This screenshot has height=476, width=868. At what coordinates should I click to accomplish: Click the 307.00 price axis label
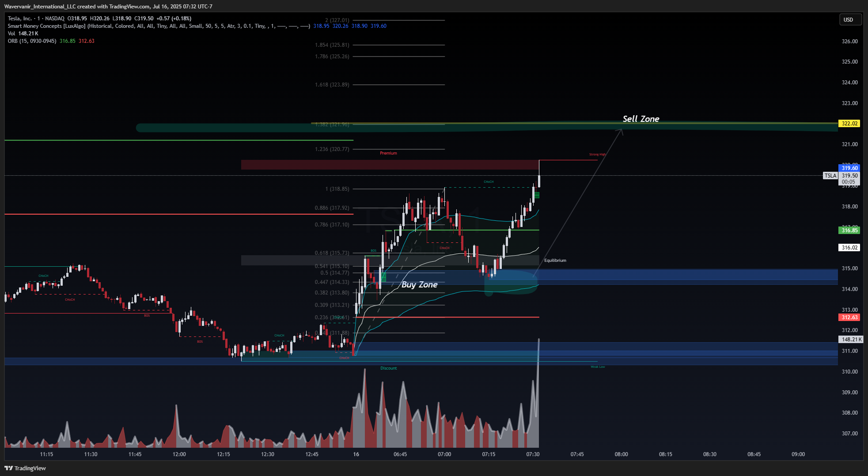point(849,434)
